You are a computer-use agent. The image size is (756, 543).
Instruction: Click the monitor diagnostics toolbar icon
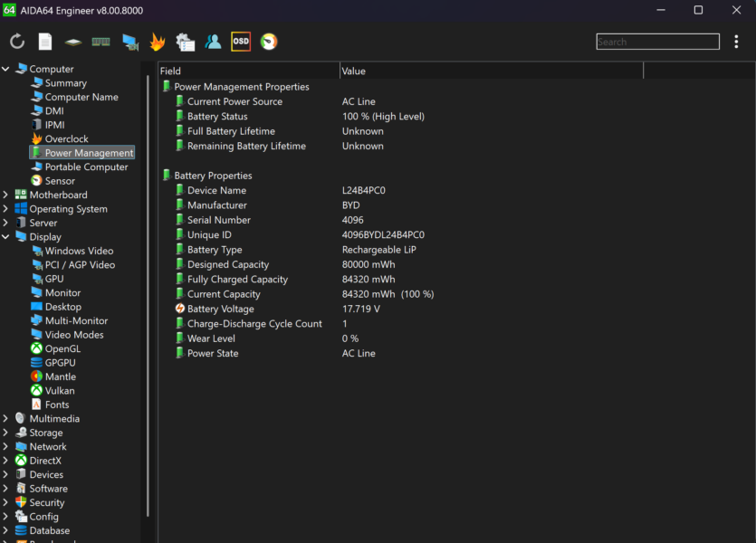pos(129,42)
